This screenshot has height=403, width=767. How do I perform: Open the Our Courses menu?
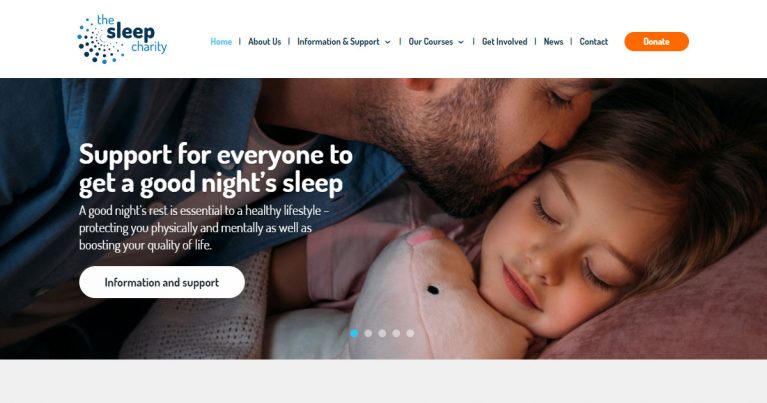pos(431,42)
